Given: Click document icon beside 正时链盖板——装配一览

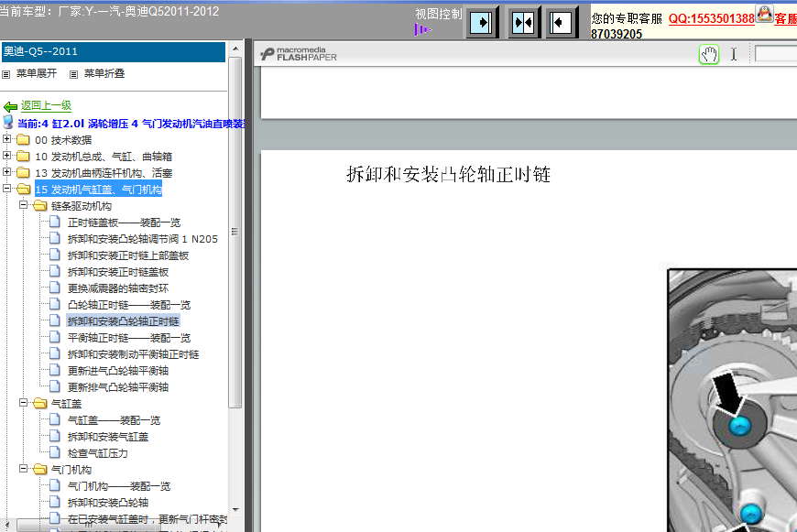Looking at the screenshot, I should (x=55, y=222).
